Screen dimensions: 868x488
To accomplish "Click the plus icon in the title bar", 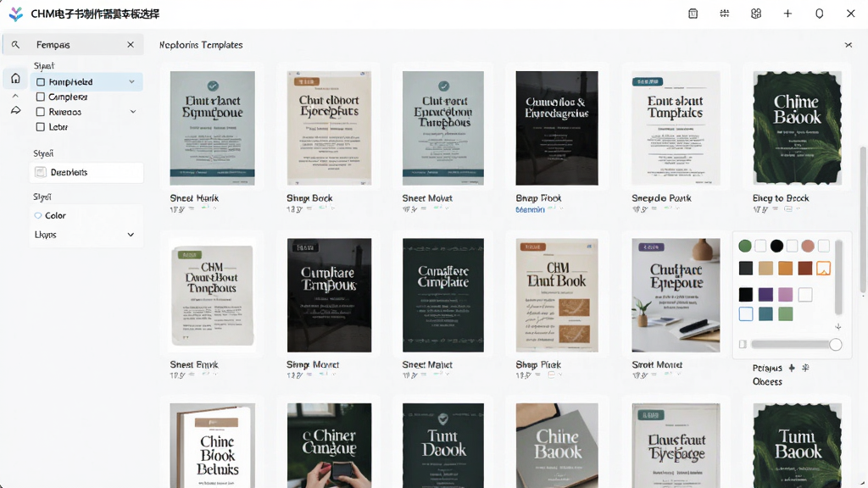I will click(x=787, y=14).
